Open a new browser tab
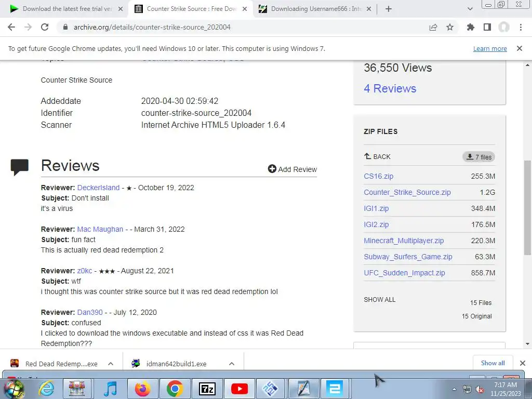 pyautogui.click(x=389, y=9)
